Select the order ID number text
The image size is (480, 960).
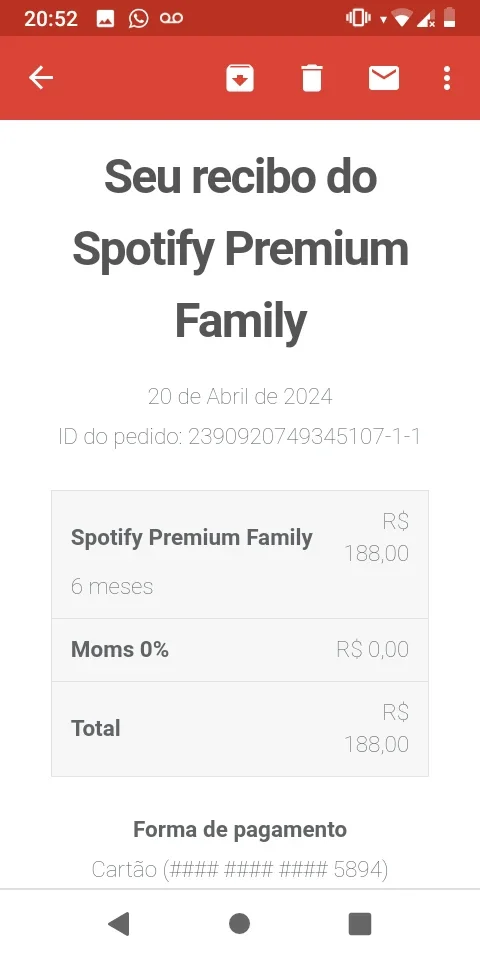pos(304,437)
